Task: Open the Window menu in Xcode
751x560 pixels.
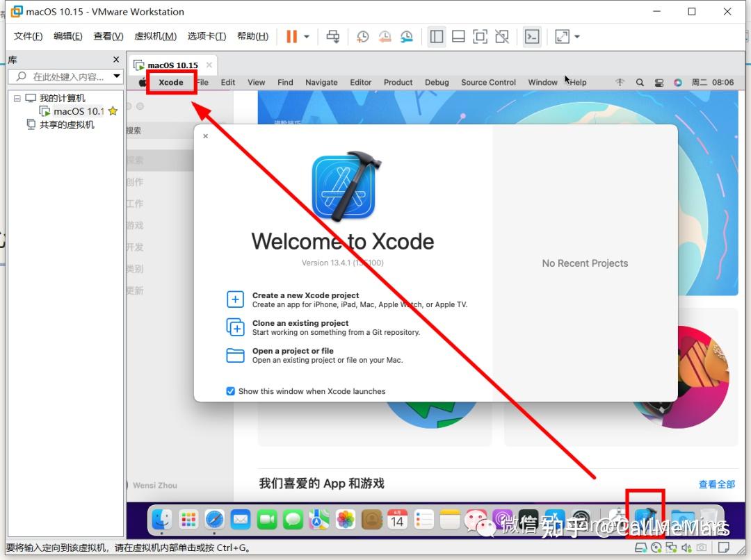Action: (542, 82)
